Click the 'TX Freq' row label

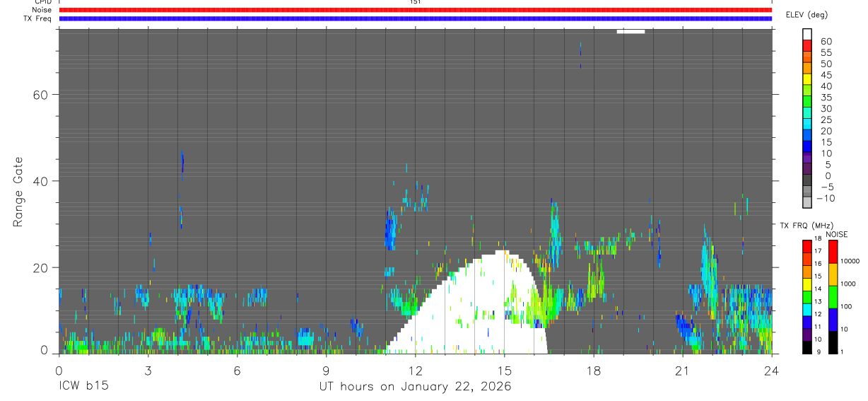click(x=38, y=18)
